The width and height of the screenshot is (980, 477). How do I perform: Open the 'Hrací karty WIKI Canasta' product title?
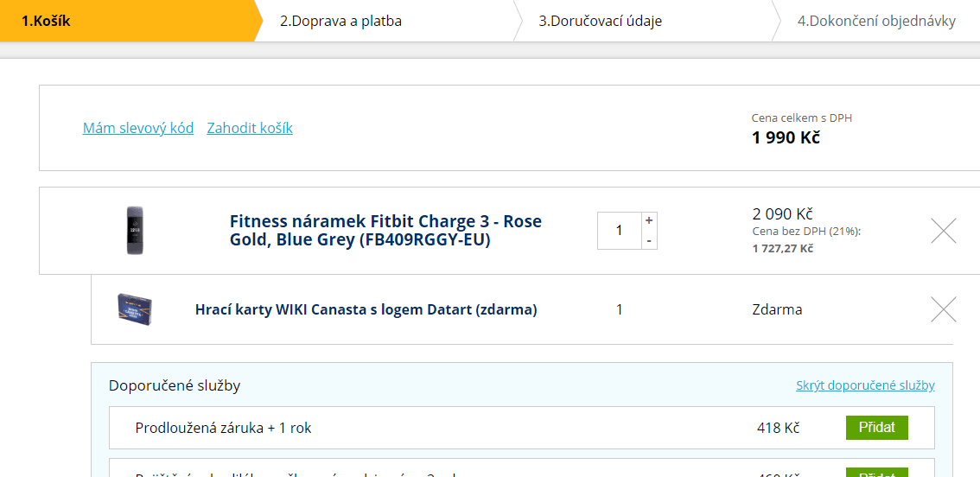[x=366, y=309]
